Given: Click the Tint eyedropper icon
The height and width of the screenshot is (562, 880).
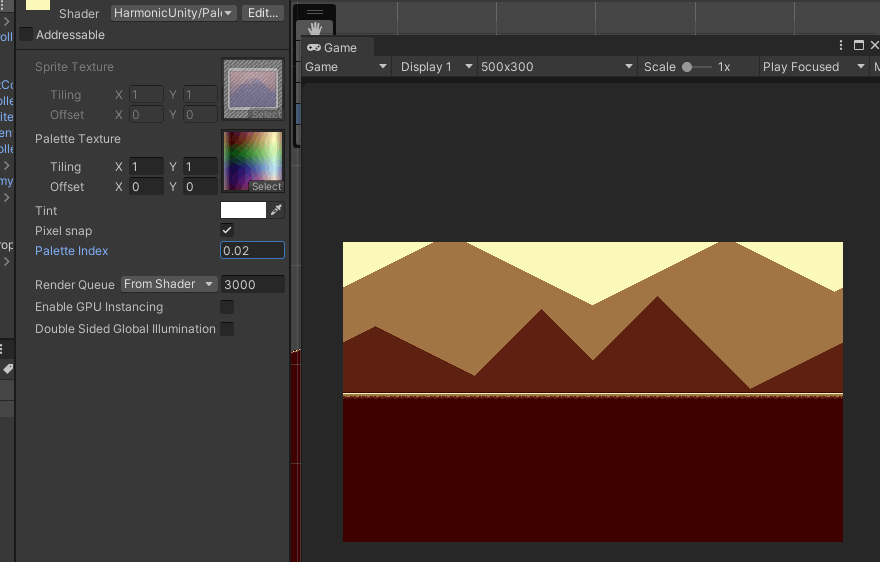Looking at the screenshot, I should pos(277,211).
